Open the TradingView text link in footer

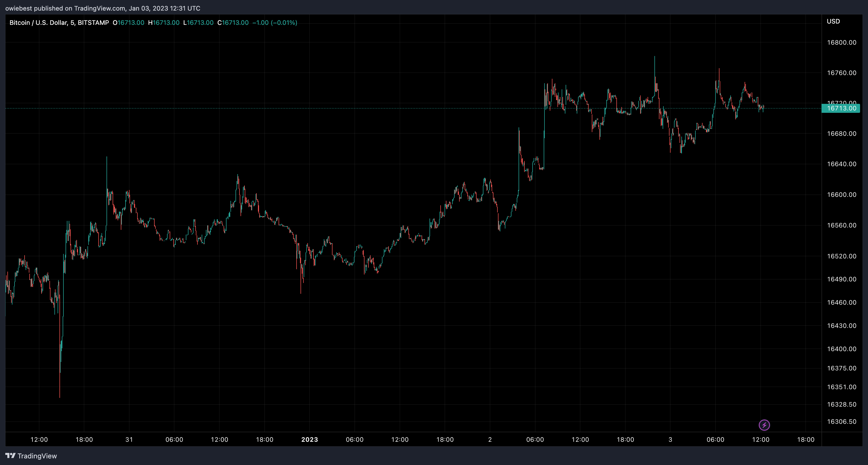[37, 456]
